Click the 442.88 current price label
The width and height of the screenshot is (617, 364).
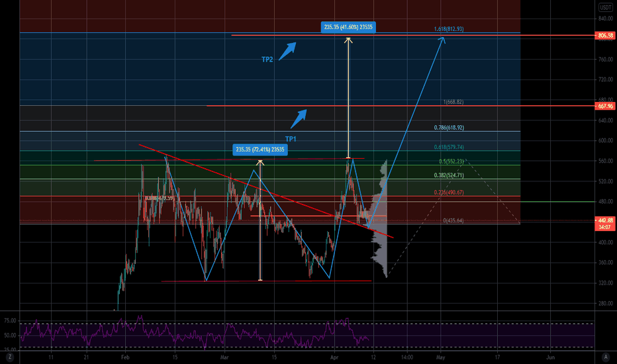pyautogui.click(x=605, y=220)
